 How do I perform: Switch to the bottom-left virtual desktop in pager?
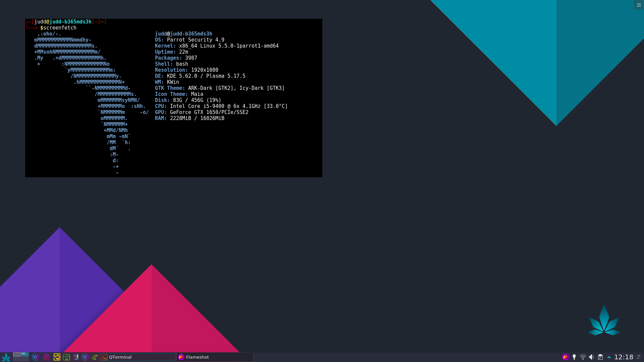coord(17,359)
